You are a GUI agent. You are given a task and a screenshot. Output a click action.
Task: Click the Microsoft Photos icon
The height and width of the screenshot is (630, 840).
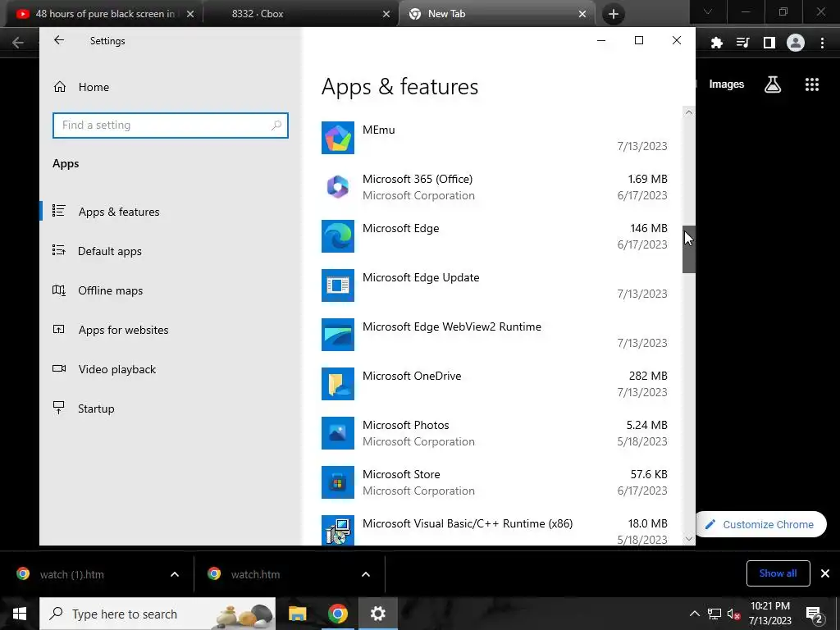337,433
